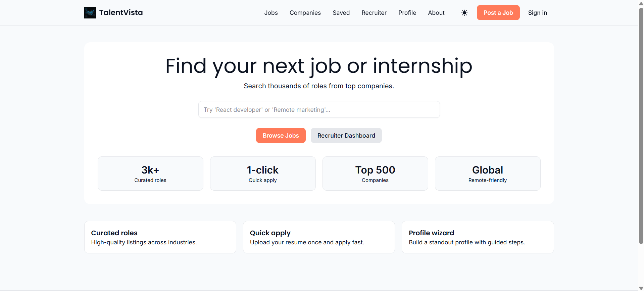Viewport: 644px width, 291px height.
Task: Open the About page
Action: 436,12
